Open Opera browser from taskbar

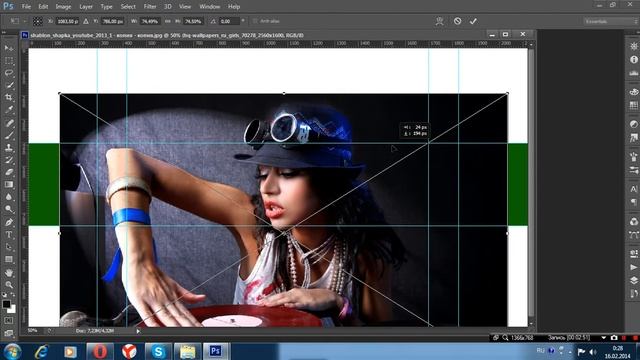(100, 351)
